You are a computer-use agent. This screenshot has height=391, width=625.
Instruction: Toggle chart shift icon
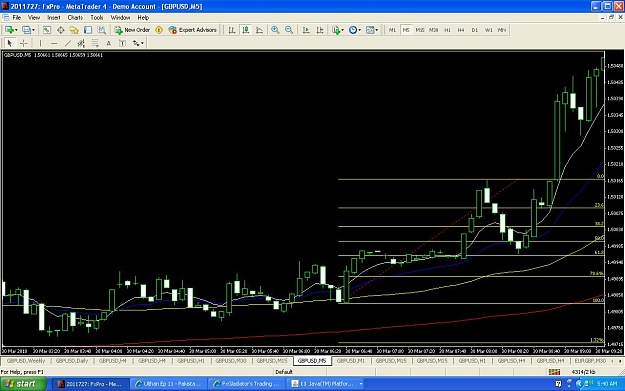pos(320,30)
